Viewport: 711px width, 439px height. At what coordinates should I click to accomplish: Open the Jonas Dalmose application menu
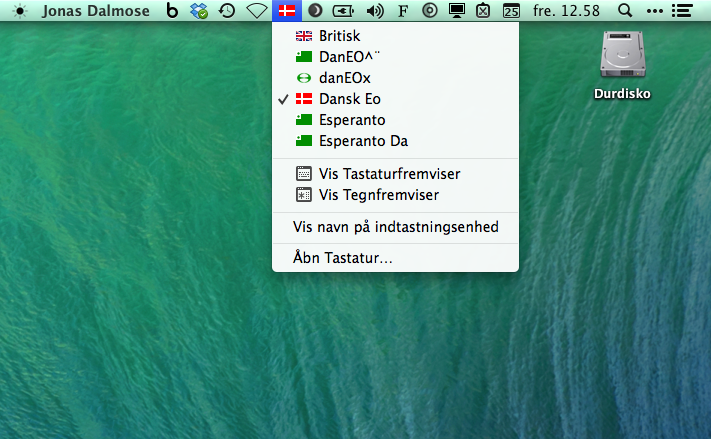point(95,12)
